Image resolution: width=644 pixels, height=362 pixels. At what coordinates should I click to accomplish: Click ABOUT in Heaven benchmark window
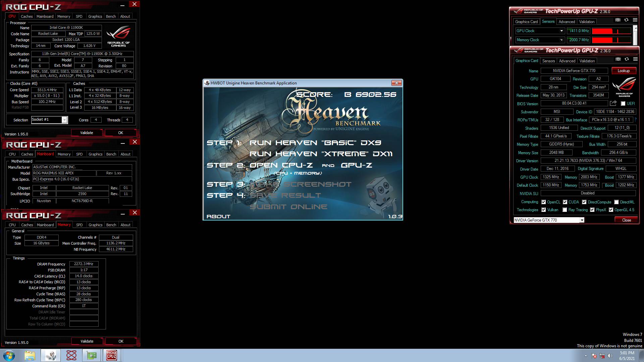218,217
